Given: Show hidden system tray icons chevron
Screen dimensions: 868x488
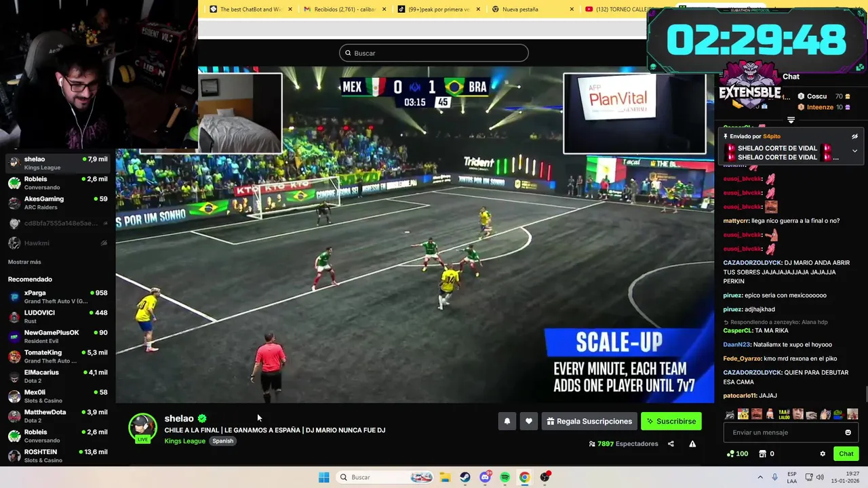Looking at the screenshot, I should pyautogui.click(x=760, y=477).
